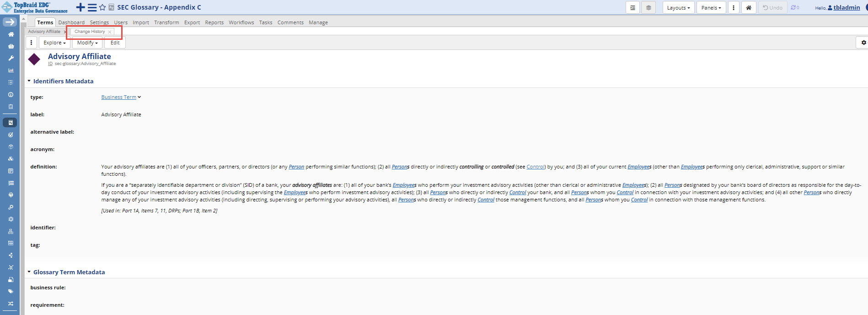Open the basket icon in the left sidebar

pos(11,46)
